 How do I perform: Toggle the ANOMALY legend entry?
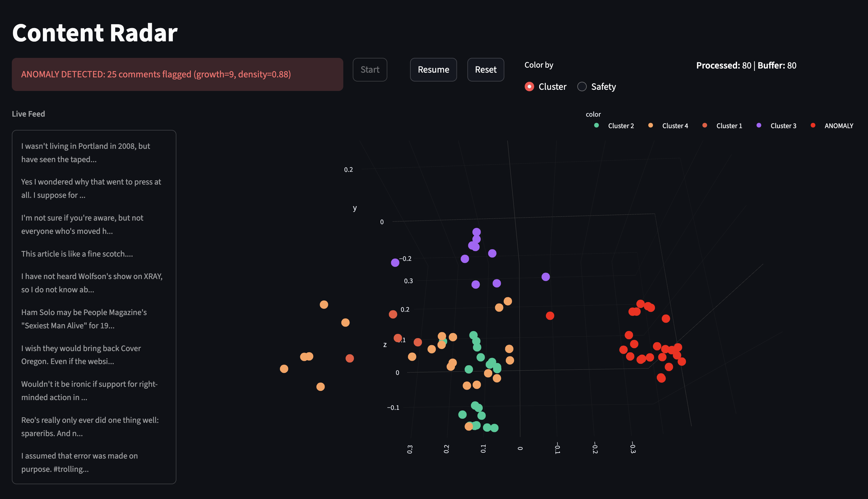point(838,126)
